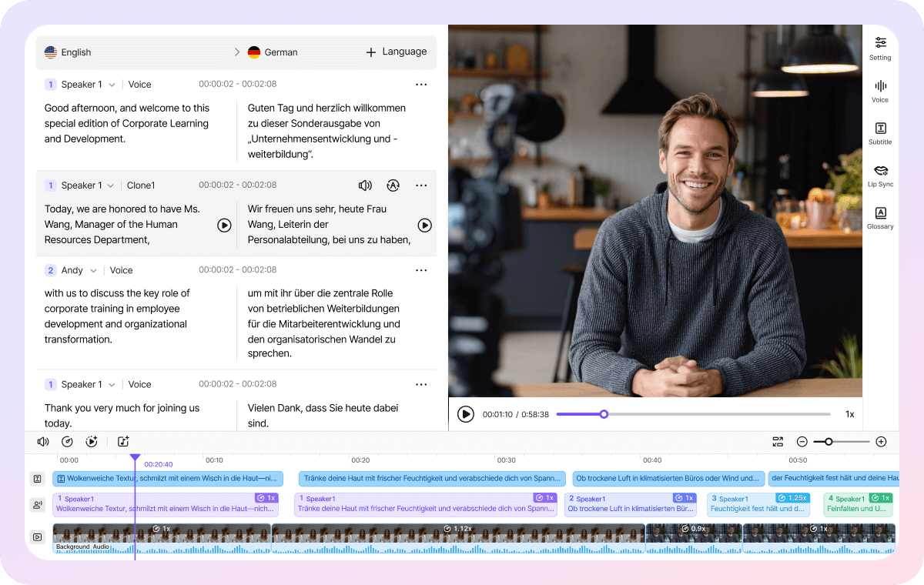Screen dimensions: 924x585
Task: Open the Glossary tool in sidebar
Action: [880, 218]
